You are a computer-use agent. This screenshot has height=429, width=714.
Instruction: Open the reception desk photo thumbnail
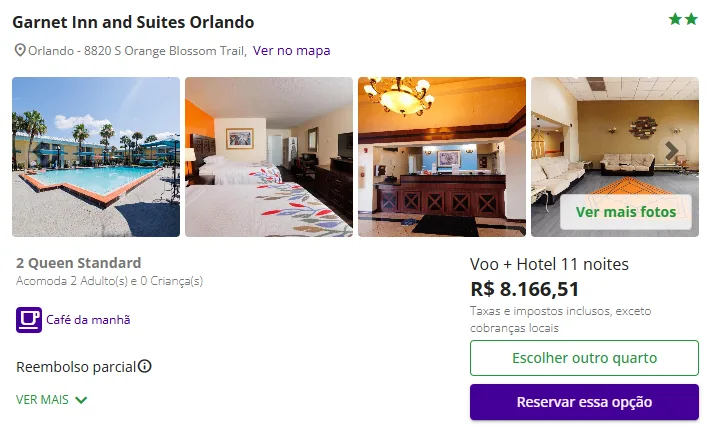coord(442,157)
